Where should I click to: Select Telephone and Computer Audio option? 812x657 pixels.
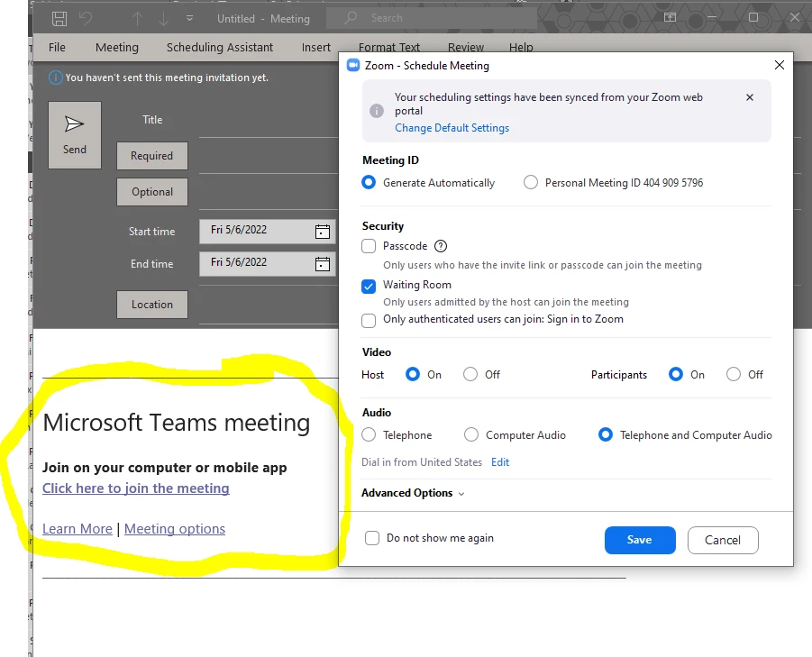tap(606, 435)
